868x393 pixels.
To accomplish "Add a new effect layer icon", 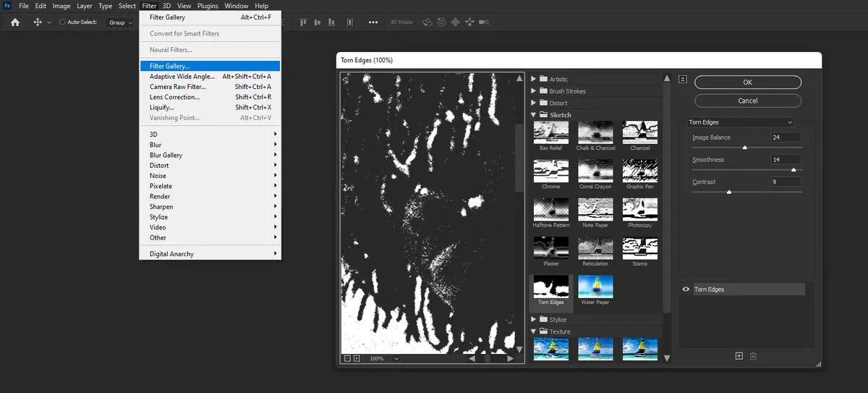I will 739,356.
